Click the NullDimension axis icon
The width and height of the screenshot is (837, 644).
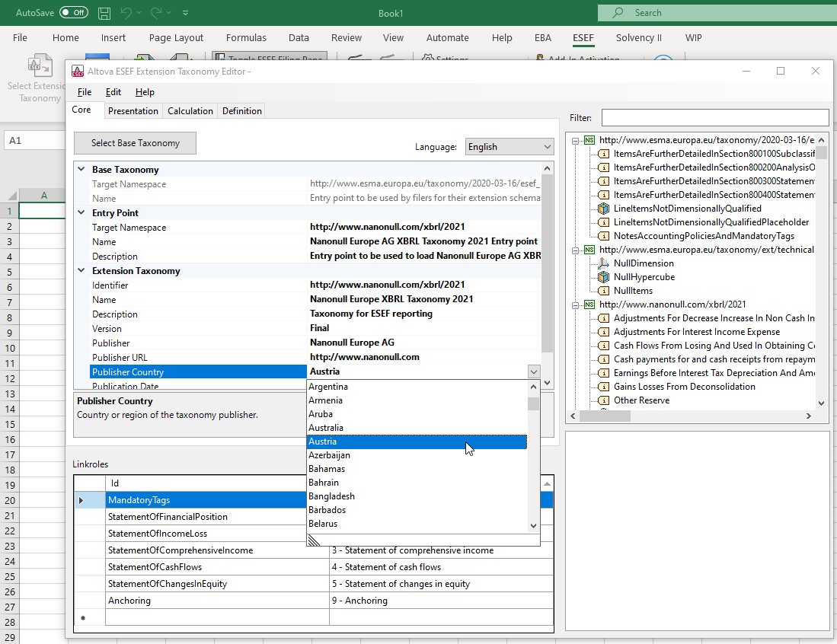point(603,263)
